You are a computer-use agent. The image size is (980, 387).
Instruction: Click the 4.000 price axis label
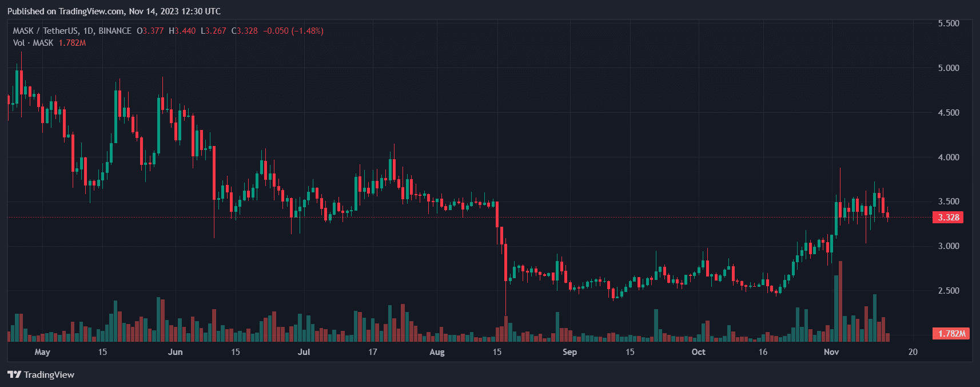949,157
